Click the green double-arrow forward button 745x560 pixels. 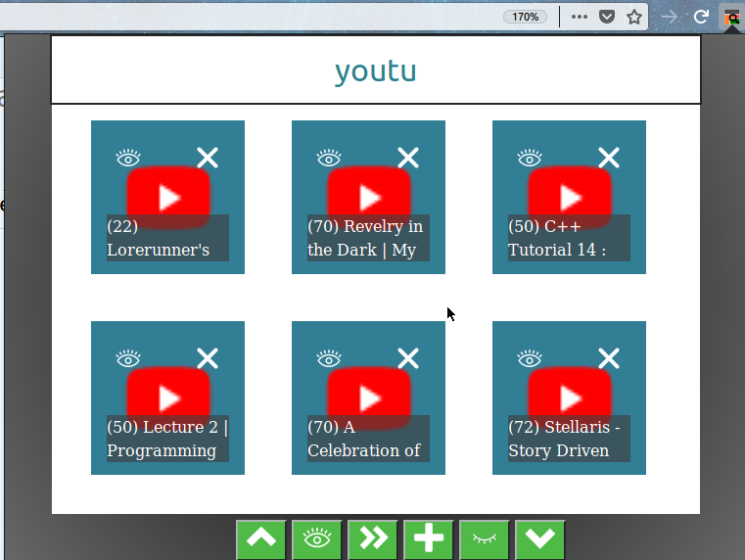coord(372,539)
